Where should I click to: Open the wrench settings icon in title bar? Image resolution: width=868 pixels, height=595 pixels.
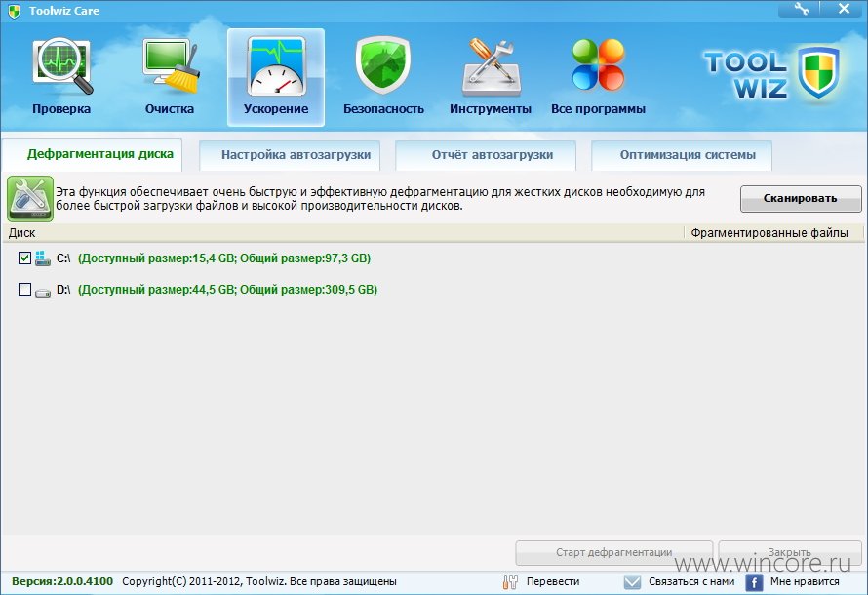point(801,9)
